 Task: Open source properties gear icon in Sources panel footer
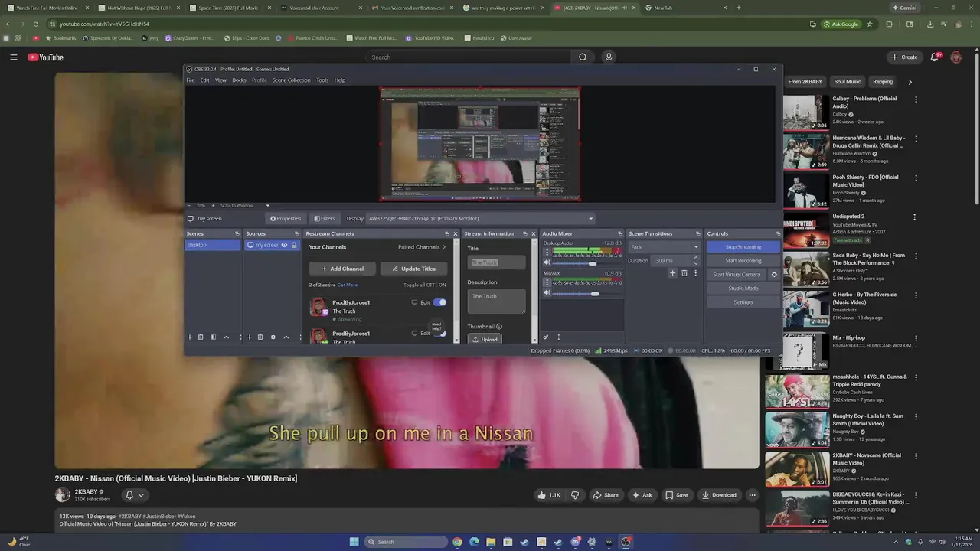click(273, 337)
